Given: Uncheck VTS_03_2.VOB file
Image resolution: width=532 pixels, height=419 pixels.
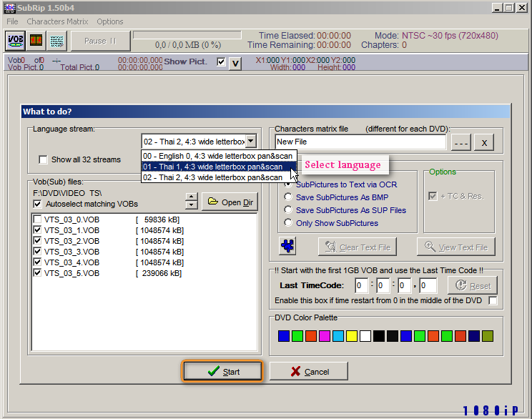Looking at the screenshot, I should [x=37, y=241].
